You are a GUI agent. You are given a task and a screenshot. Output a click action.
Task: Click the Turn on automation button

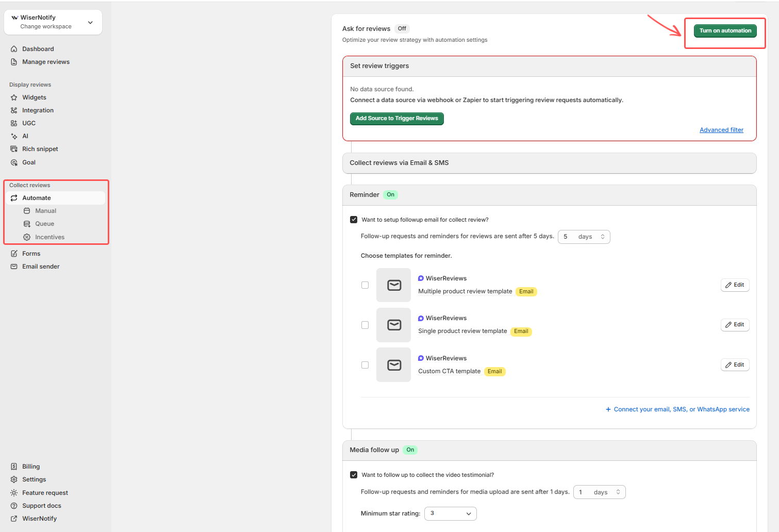[725, 30]
